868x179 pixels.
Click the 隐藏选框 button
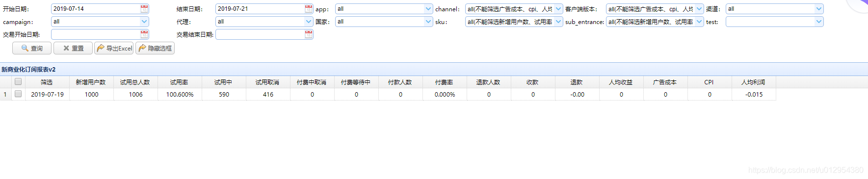[155, 48]
